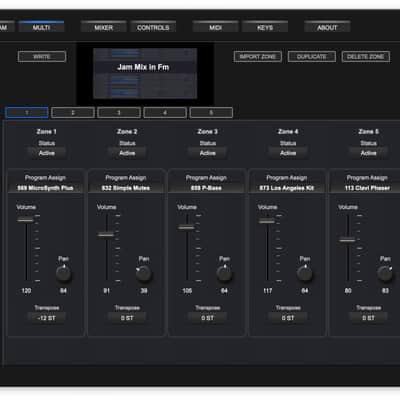Click the Zone 2 Pan knob

[x=144, y=274]
